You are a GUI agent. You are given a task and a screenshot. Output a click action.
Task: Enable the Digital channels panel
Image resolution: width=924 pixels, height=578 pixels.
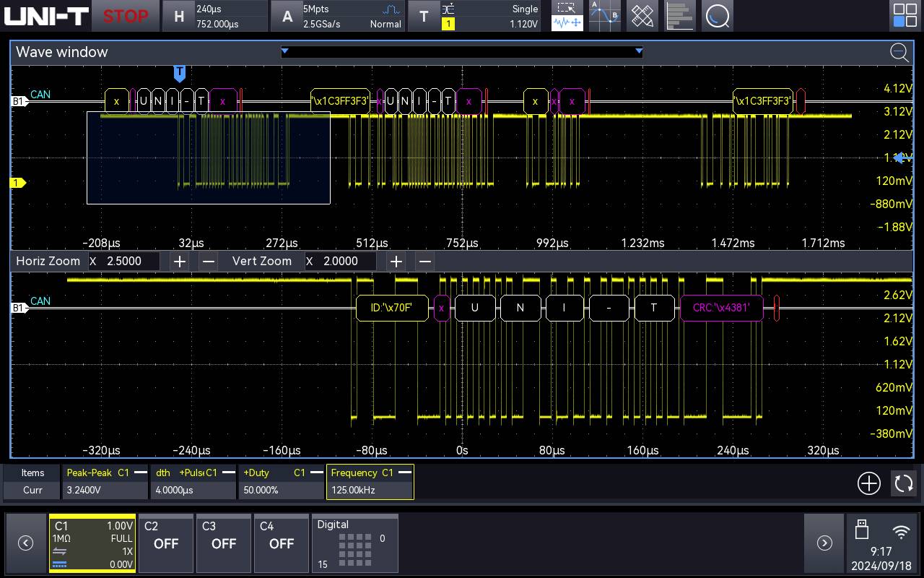click(354, 543)
